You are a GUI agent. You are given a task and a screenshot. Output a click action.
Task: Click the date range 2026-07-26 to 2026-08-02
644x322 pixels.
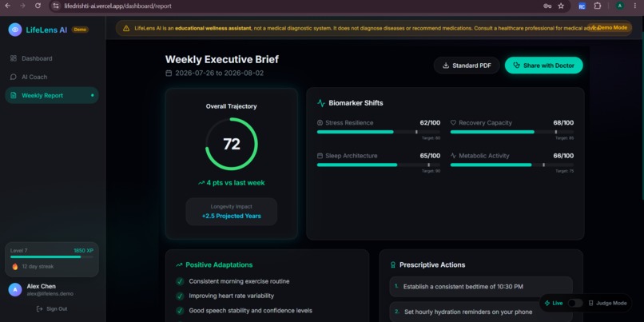click(x=219, y=73)
